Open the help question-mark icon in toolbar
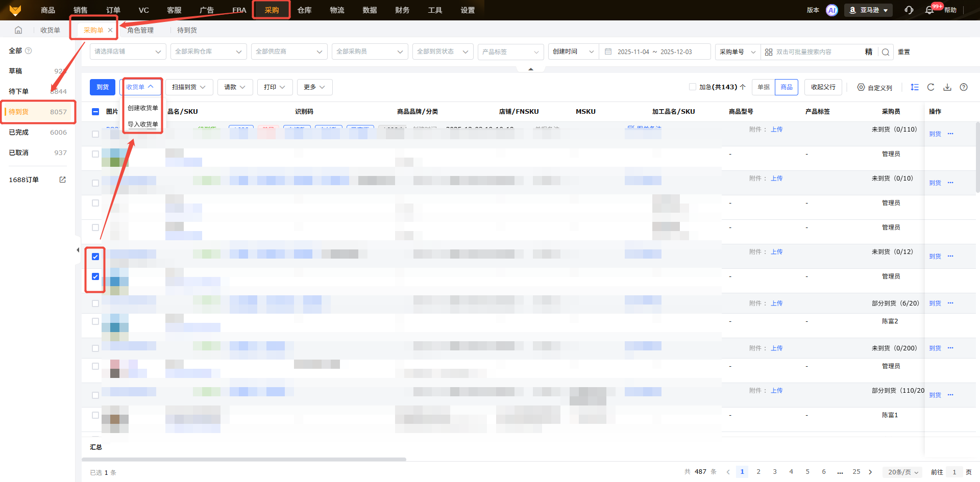The image size is (980, 482). 964,87
